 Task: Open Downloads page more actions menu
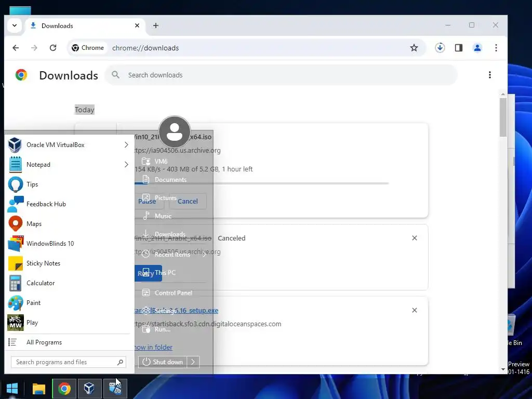(489, 75)
